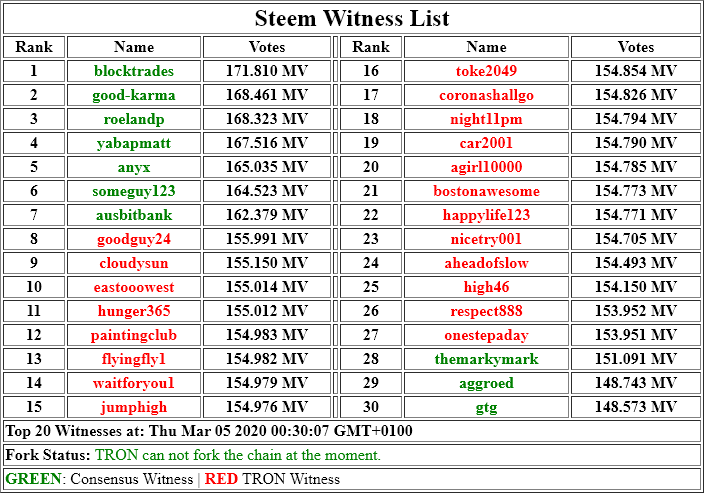704x493 pixels.
Task: Select the night11pm witness
Action: (486, 119)
